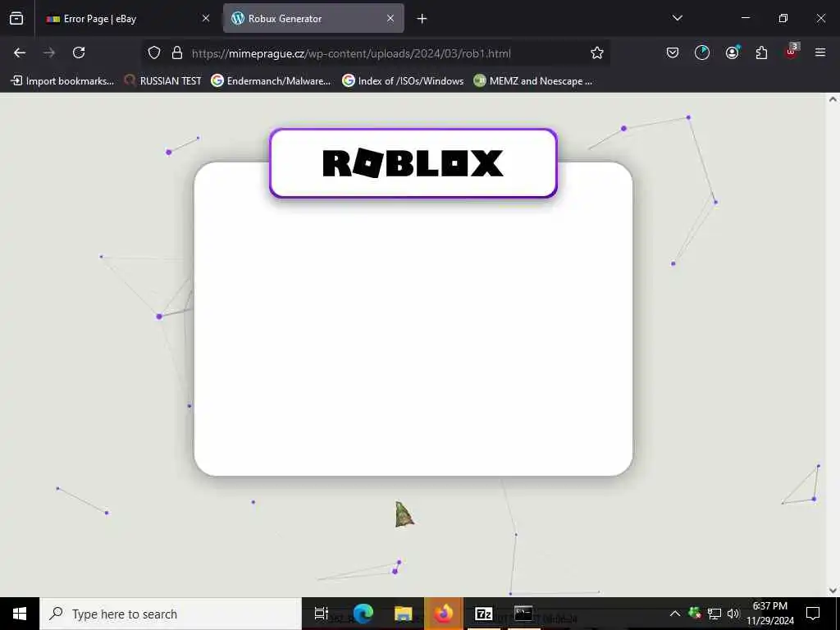840x630 pixels.
Task: Open the Command Prompt taskbar window
Action: (523, 614)
